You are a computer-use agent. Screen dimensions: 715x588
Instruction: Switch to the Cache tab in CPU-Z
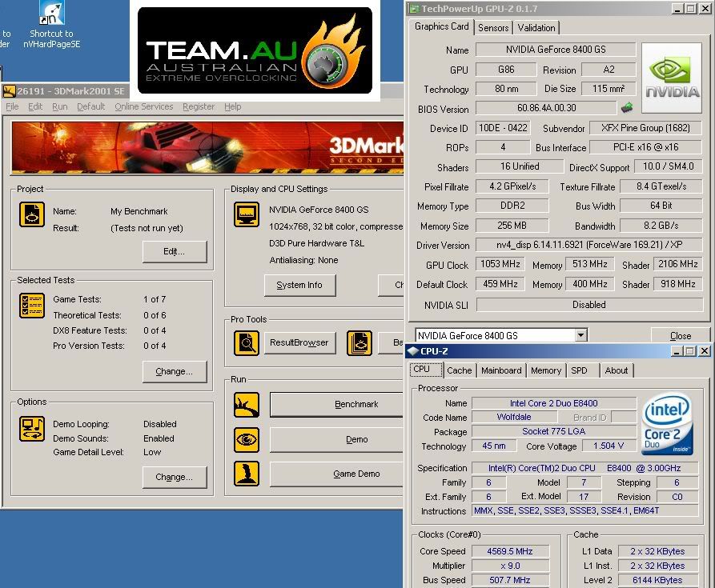[x=460, y=370]
